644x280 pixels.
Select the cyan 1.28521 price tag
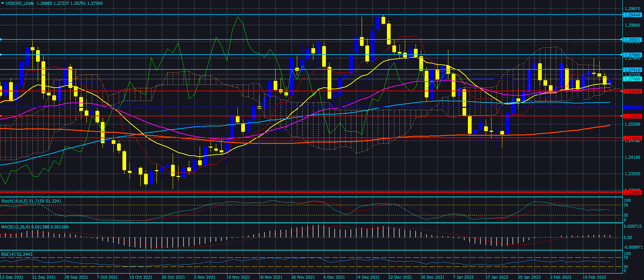(632, 40)
